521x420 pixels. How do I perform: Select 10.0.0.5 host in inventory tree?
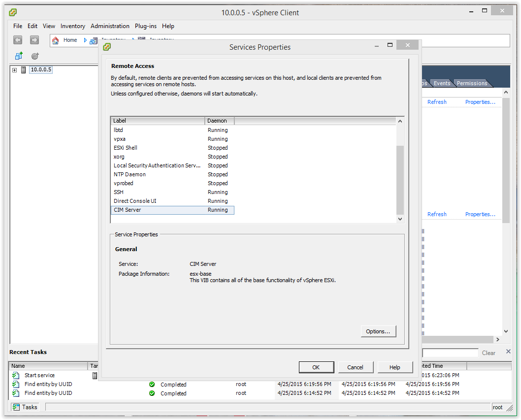[41, 70]
